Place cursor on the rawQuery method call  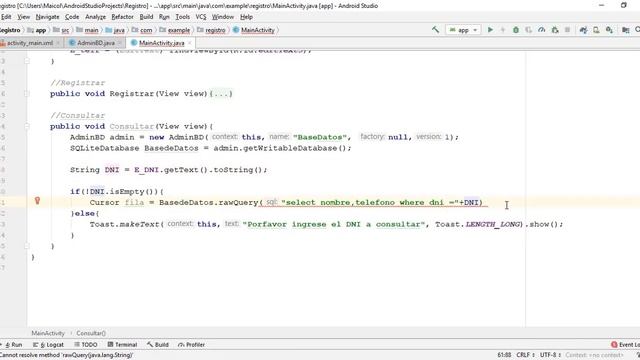click(238, 202)
